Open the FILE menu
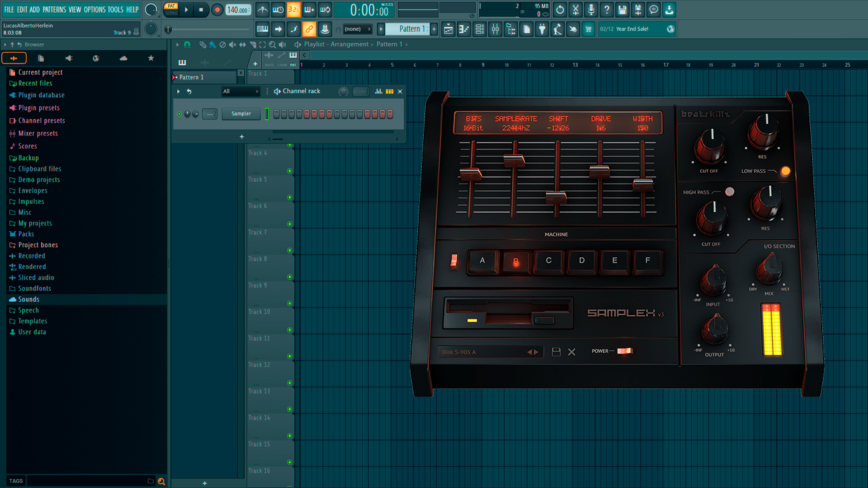 click(9, 10)
